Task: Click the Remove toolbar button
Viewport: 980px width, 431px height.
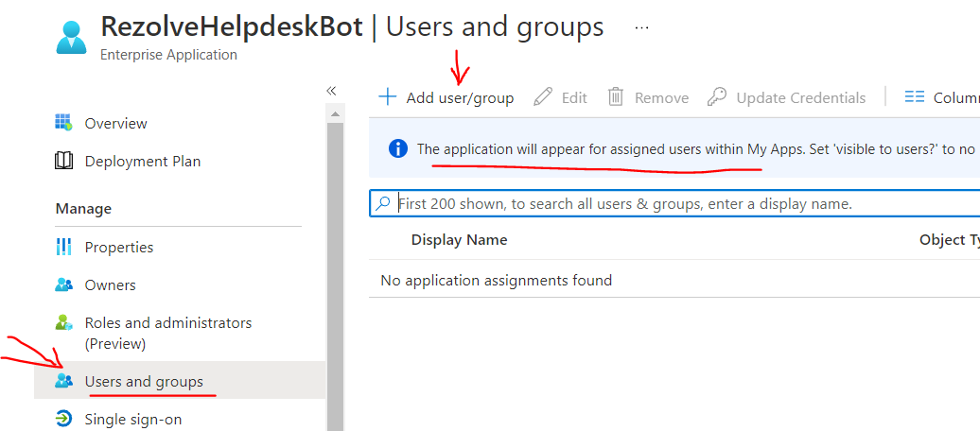Action: click(648, 97)
